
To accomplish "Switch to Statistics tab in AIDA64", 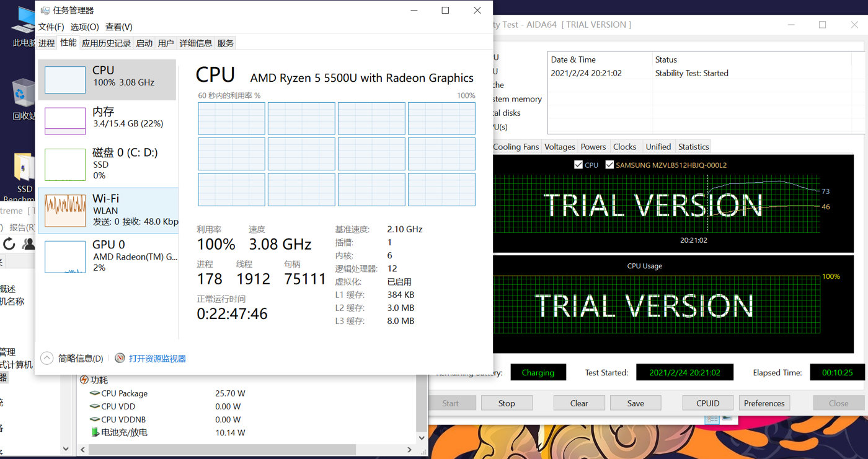I will 693,147.
